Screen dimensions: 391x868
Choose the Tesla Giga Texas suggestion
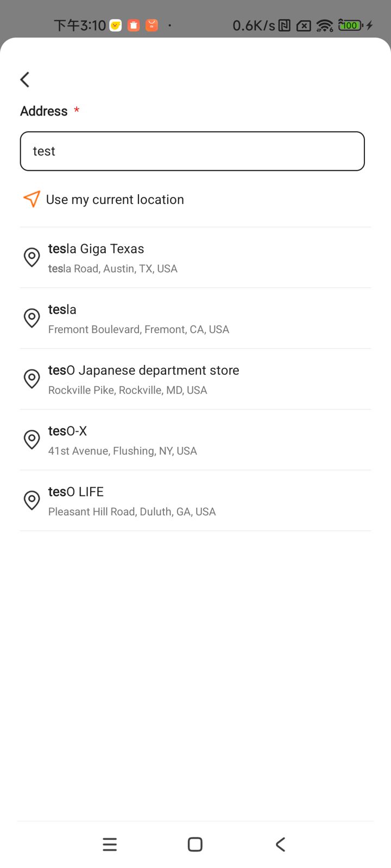click(x=113, y=258)
